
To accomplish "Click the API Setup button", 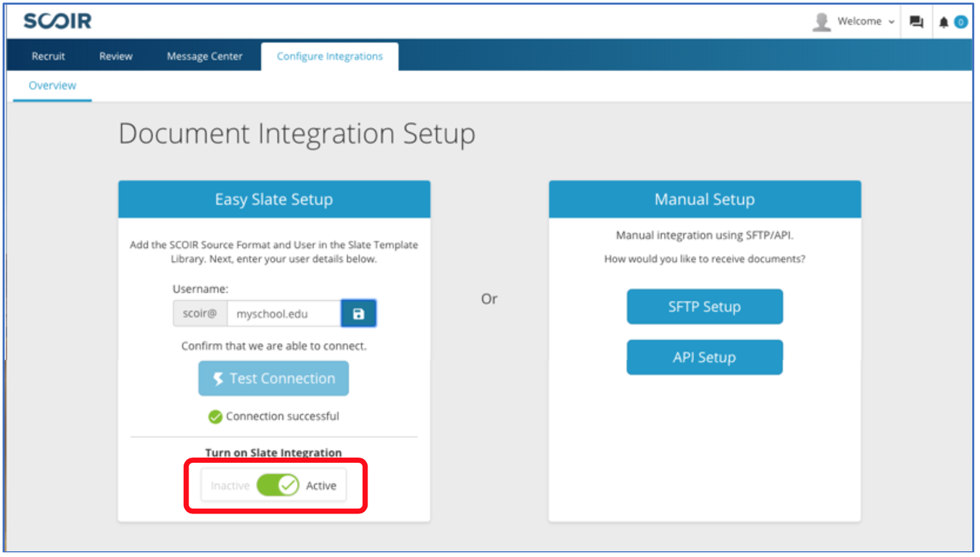I will click(705, 358).
